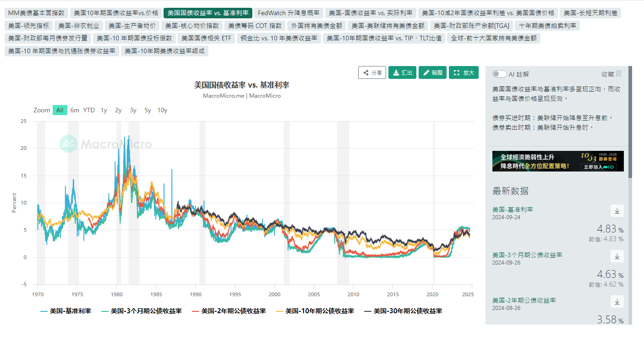
Task: Click the download icon on the 汇出 button
Action: (x=396, y=72)
